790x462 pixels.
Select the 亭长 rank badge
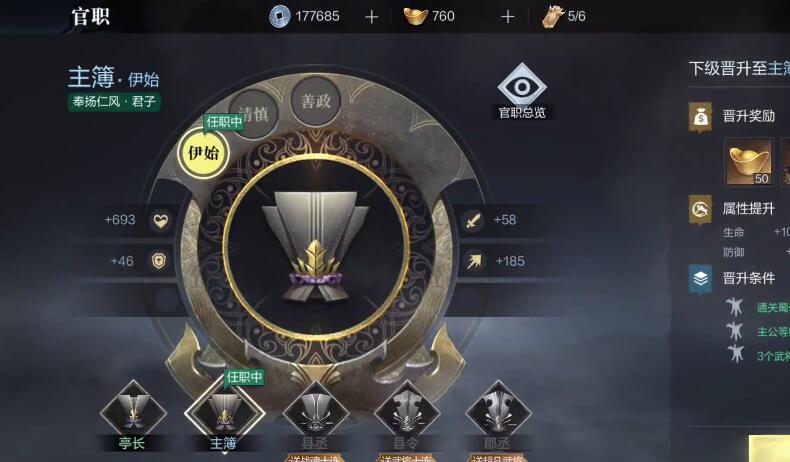133,412
